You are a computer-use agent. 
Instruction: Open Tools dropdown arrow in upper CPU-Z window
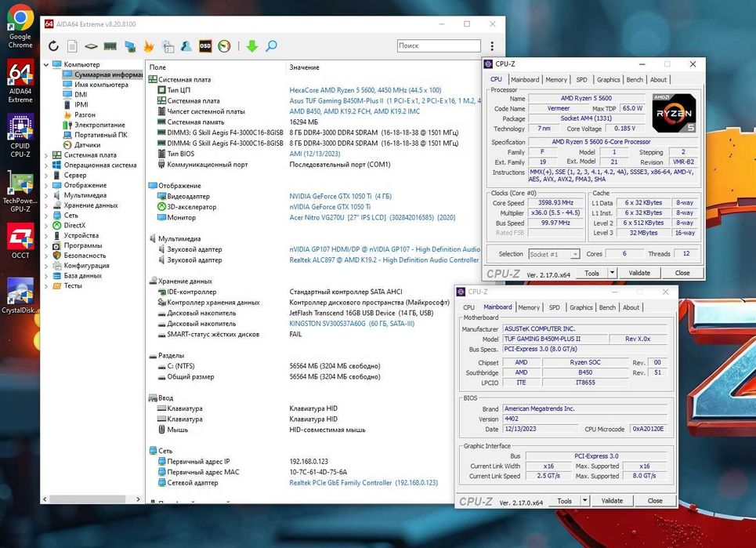(x=612, y=273)
